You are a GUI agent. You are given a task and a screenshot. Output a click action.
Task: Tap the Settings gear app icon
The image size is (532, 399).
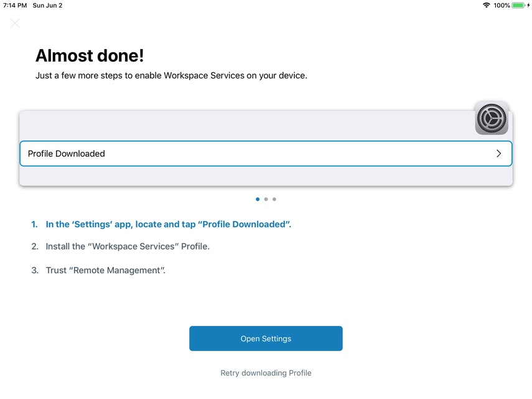pos(492,118)
